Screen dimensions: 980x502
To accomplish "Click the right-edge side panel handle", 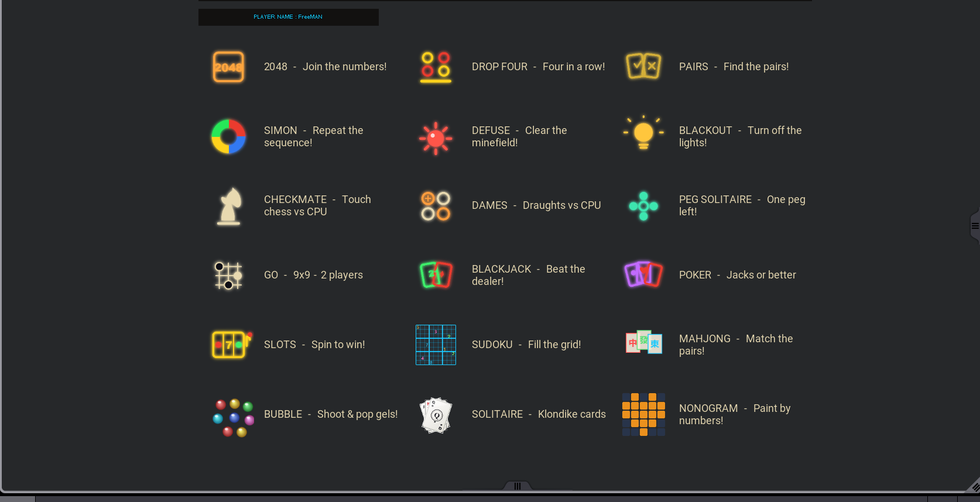I will click(975, 226).
